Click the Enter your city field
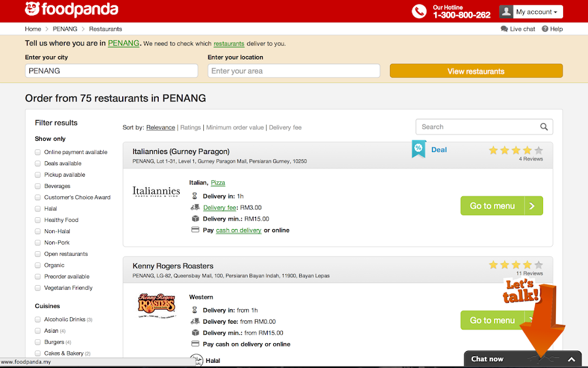The height and width of the screenshot is (368, 588). pyautogui.click(x=111, y=70)
